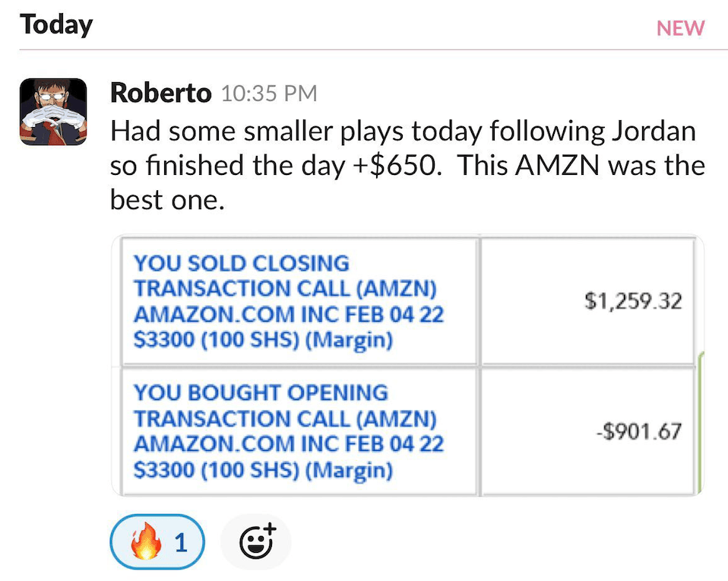Click the $1,259.32 amount cell

point(632,302)
